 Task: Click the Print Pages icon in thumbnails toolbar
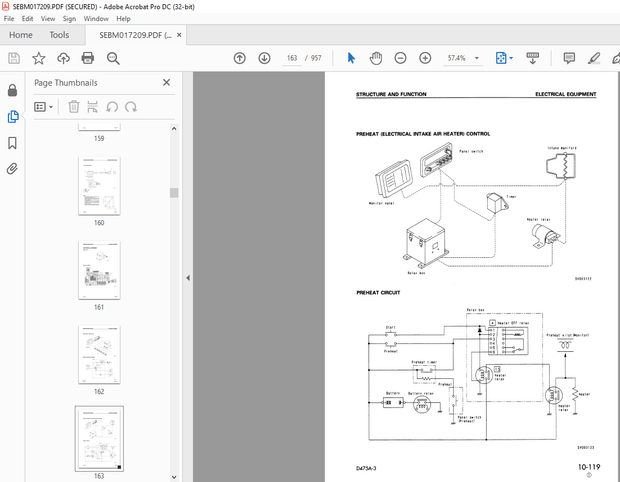click(93, 107)
